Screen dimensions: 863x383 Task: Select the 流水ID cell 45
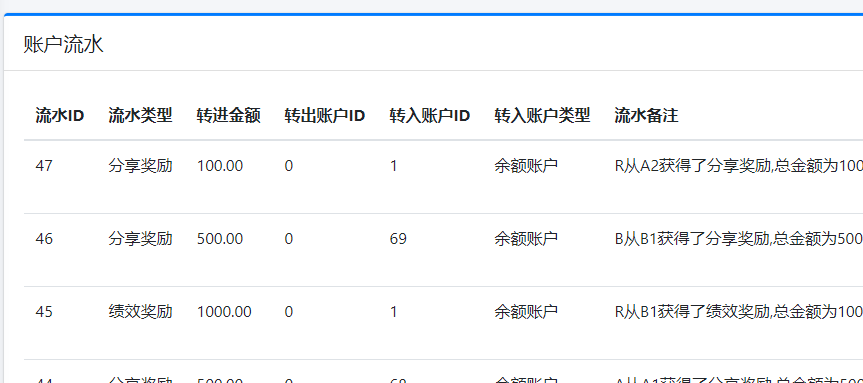click(44, 312)
